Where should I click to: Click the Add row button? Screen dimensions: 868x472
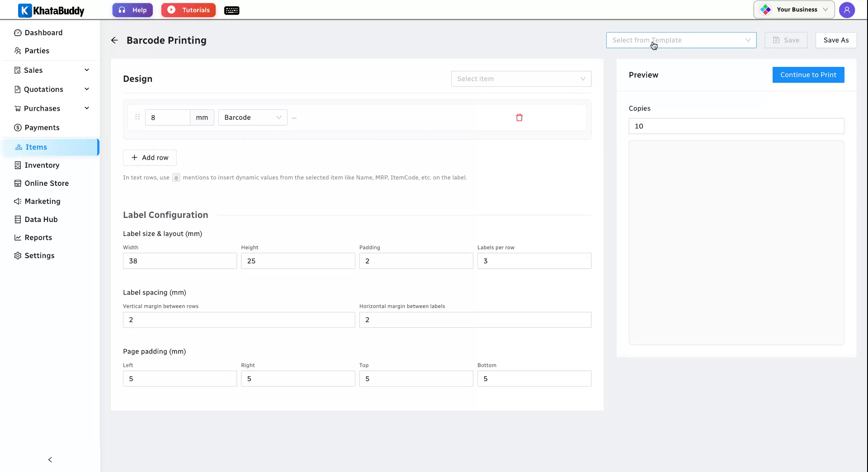coord(150,158)
